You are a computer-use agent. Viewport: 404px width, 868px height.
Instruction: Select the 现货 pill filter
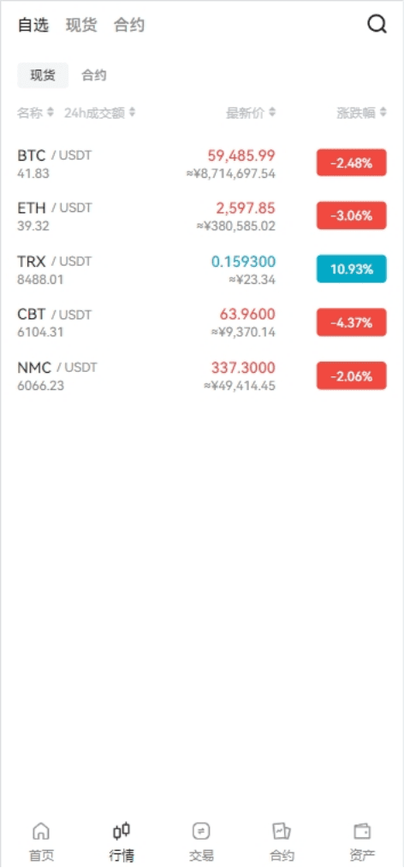tap(43, 75)
